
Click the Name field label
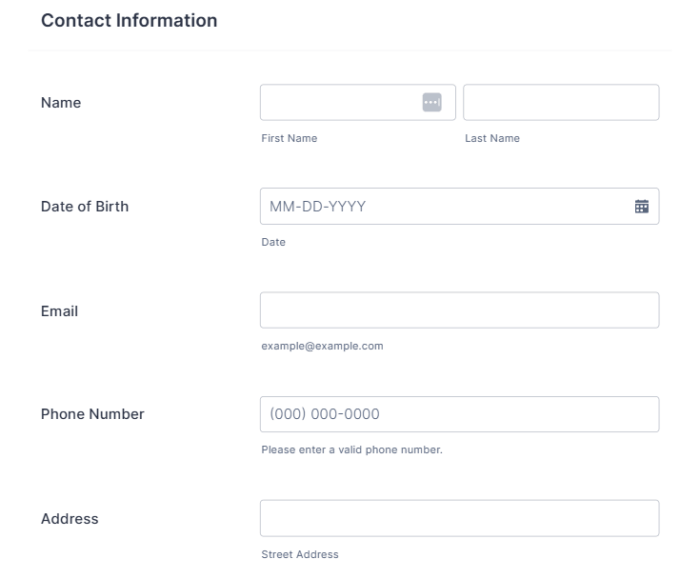[x=60, y=102]
